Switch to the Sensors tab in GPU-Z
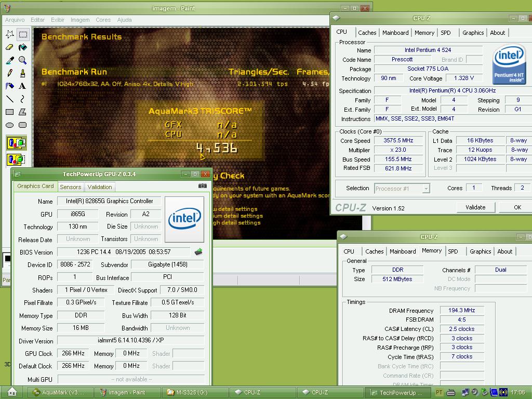This screenshot has height=399, width=532. coord(70,187)
